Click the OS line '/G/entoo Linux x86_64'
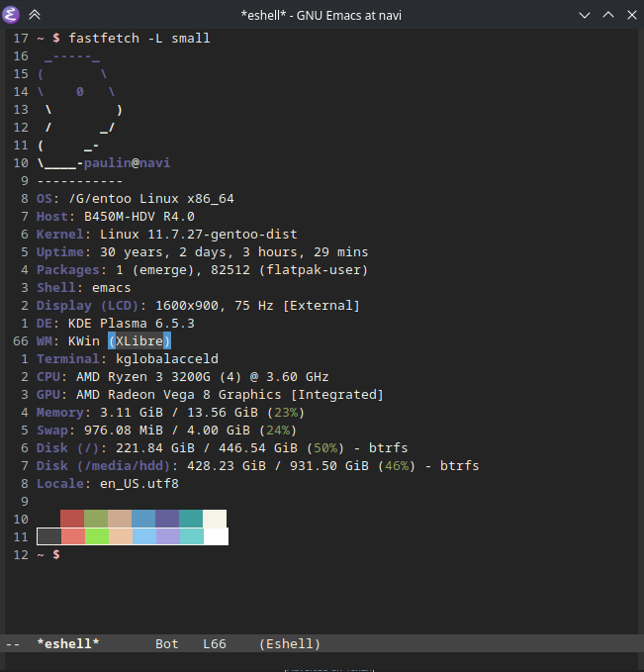 [x=151, y=198]
